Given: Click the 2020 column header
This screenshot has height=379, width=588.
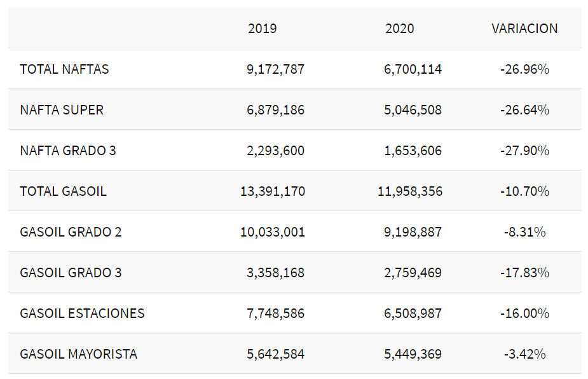Looking at the screenshot, I should click(399, 29).
